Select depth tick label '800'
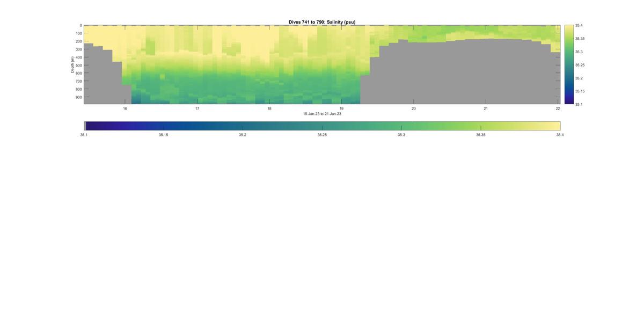Screen dimensions: 644x334 point(78,89)
